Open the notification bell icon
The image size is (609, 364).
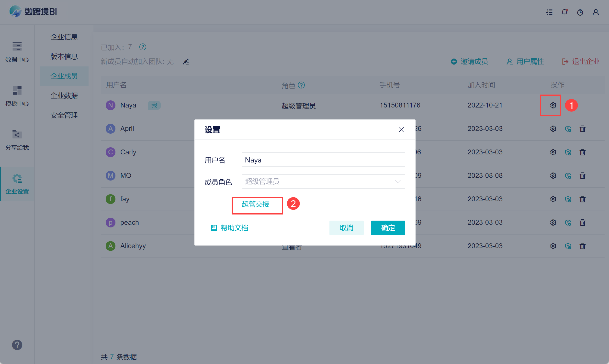[x=564, y=12]
